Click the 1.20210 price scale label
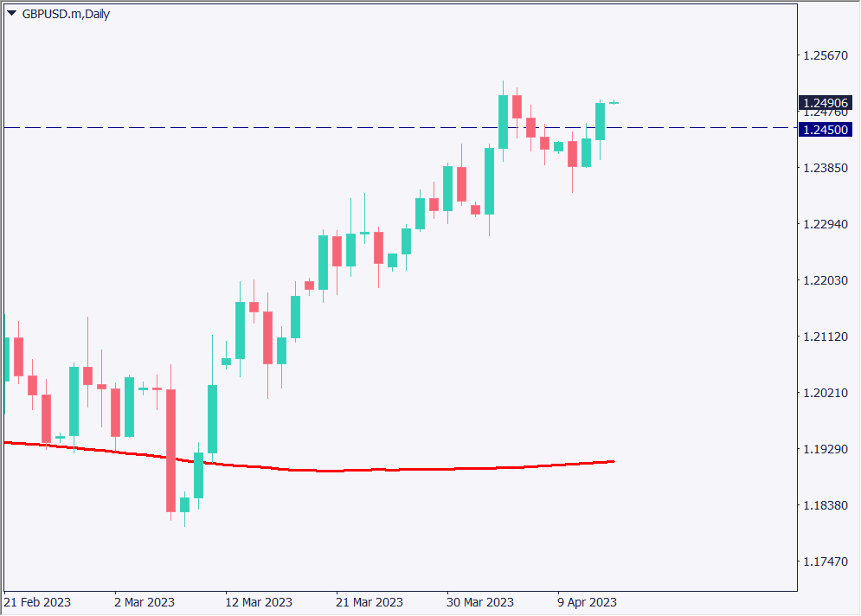This screenshot has height=616, width=861. (x=826, y=393)
